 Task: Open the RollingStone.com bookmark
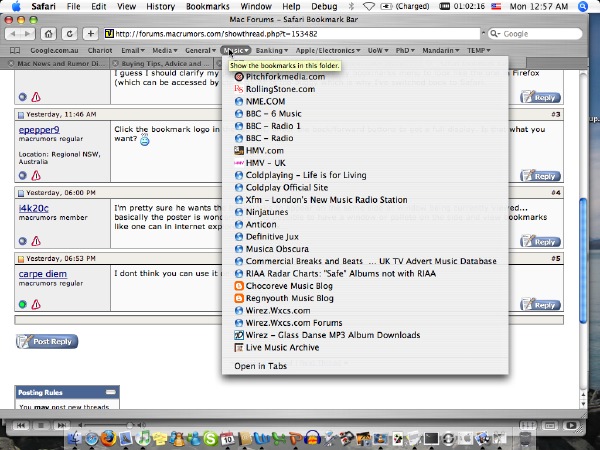pyautogui.click(x=365, y=89)
